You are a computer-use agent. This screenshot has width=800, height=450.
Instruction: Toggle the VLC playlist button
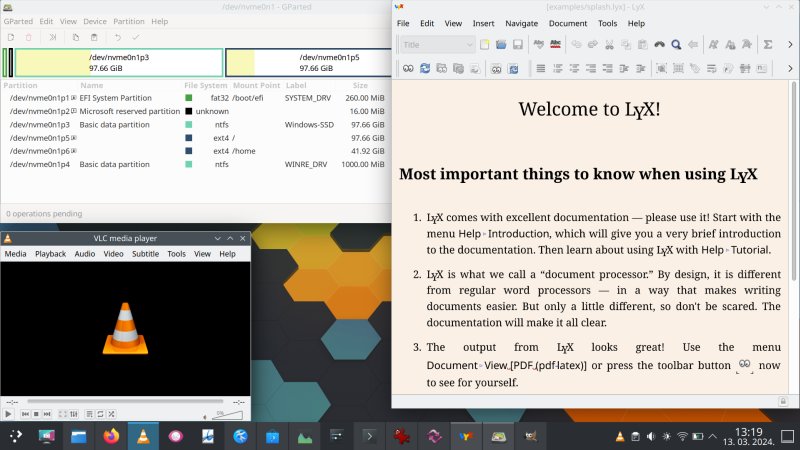point(89,414)
